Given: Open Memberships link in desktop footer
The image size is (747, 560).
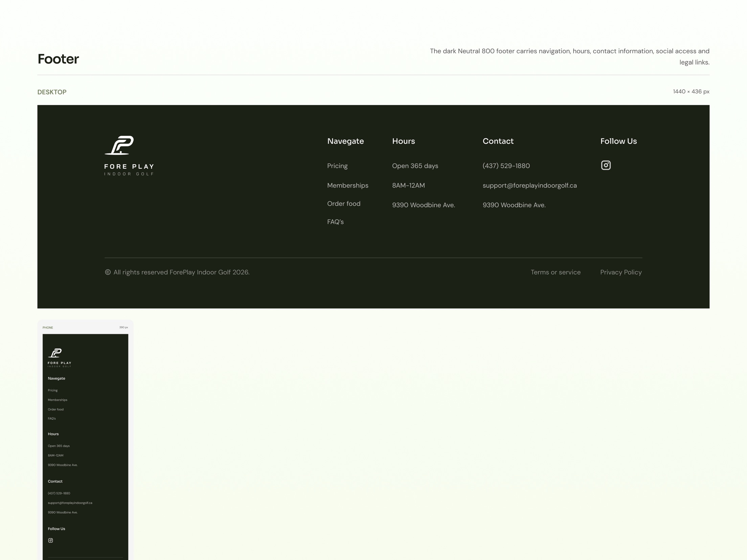Looking at the screenshot, I should point(348,186).
